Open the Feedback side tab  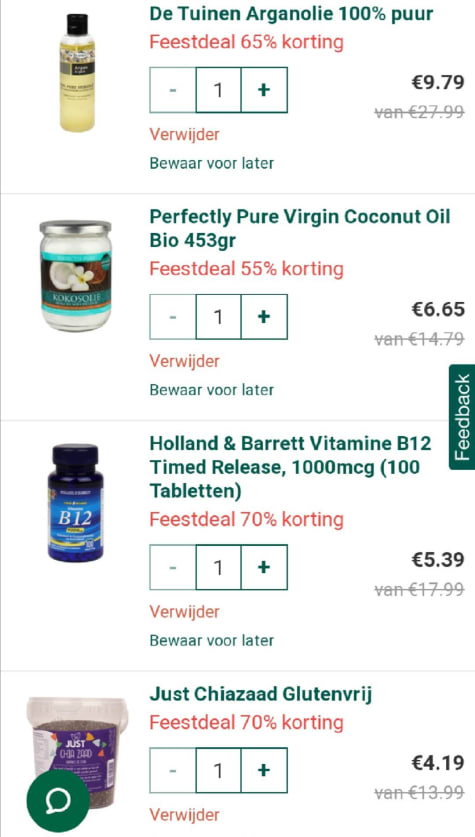pyautogui.click(x=462, y=417)
